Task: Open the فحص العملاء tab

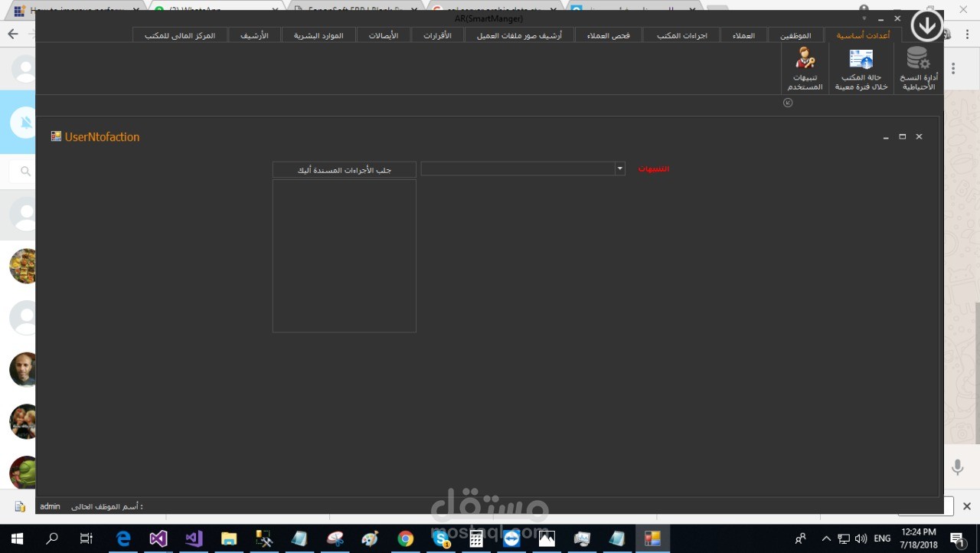Action: [608, 35]
